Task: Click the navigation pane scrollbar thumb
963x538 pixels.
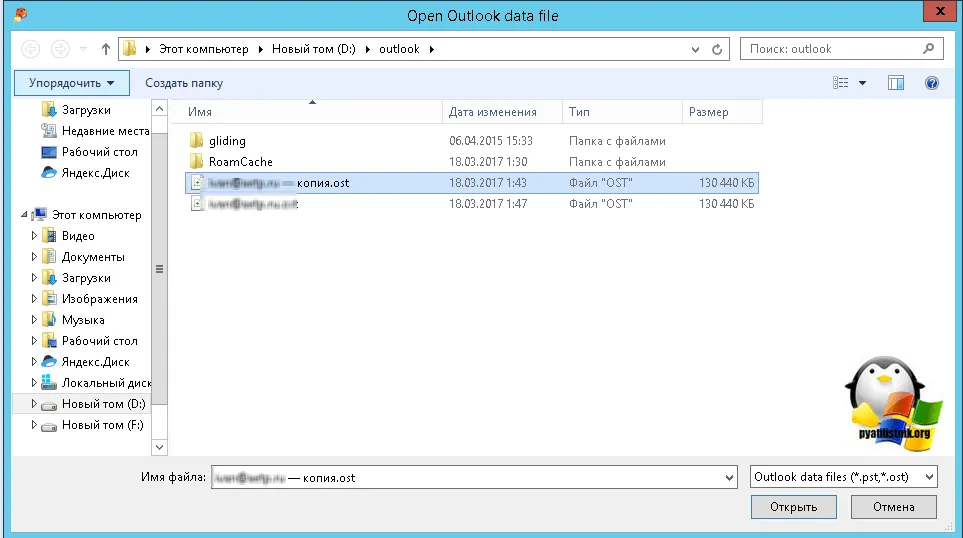Action: tap(159, 268)
